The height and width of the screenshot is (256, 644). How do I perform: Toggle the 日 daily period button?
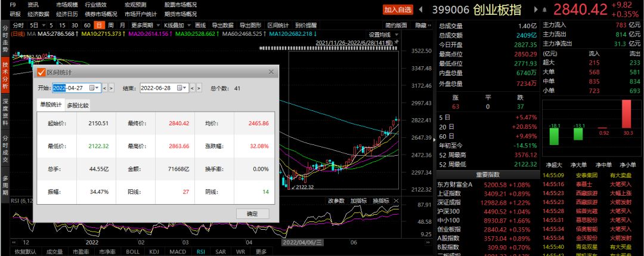tap(98, 26)
